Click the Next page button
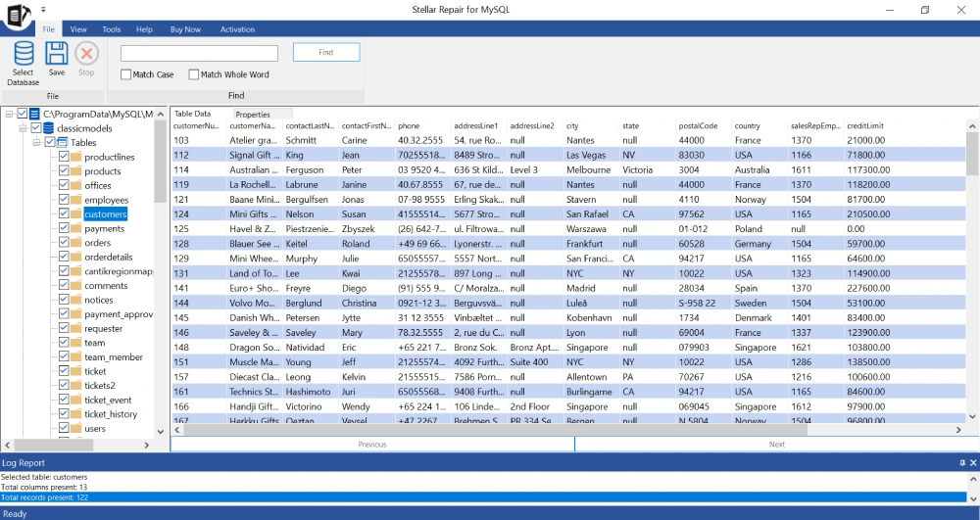The width and height of the screenshot is (980, 520). [x=777, y=445]
